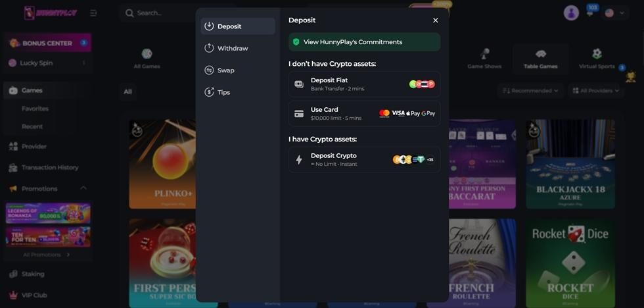Viewport: 644px width, 308px height.
Task: Select the Deposit Crypto option
Action: 364,159
